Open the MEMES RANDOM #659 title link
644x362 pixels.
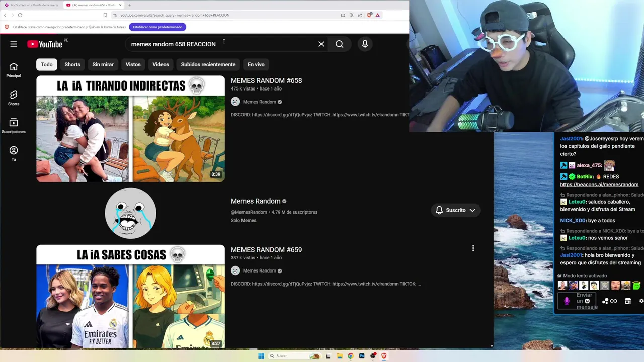[x=266, y=250]
